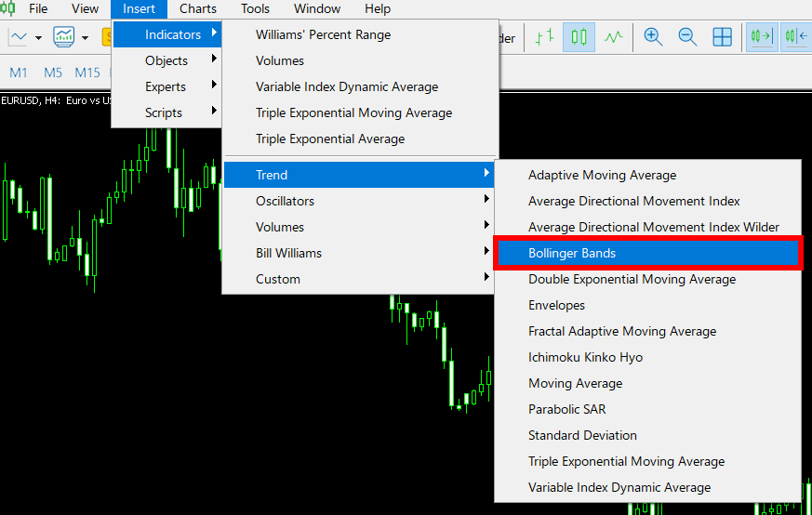This screenshot has width=812, height=515.
Task: Click the bar chart icon in toolbar
Action: pyautogui.click(x=545, y=37)
